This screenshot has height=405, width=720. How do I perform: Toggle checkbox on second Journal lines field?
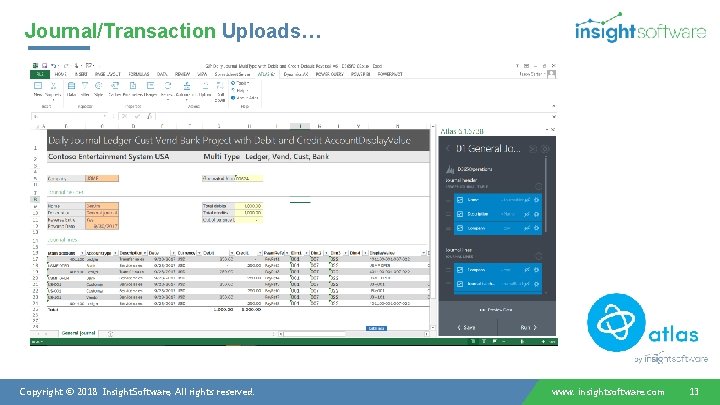point(460,284)
